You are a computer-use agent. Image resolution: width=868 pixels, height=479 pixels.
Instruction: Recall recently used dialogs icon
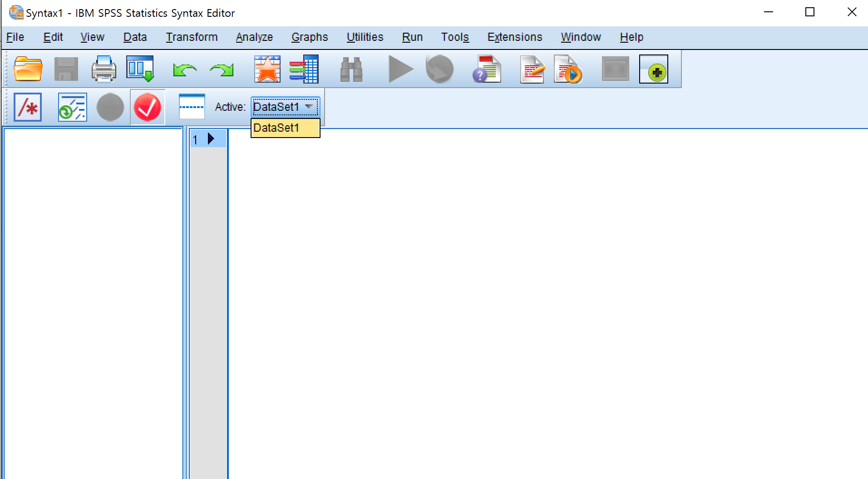[140, 69]
